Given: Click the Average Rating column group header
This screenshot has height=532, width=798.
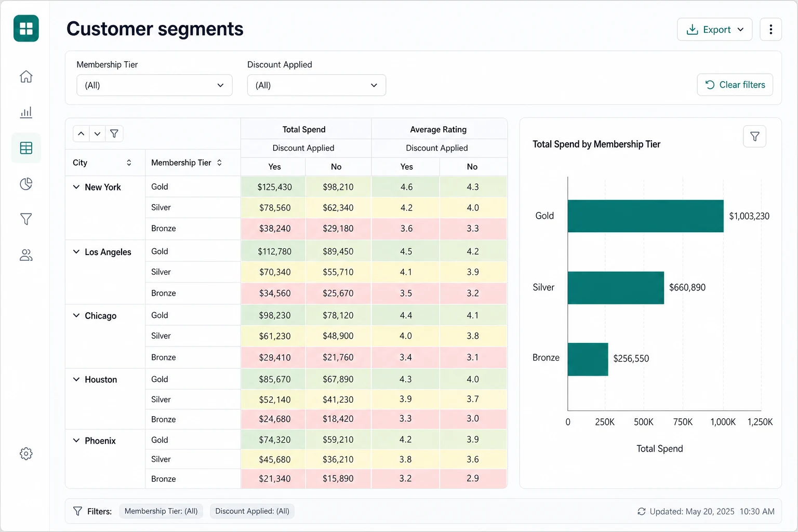Looking at the screenshot, I should coord(438,129).
